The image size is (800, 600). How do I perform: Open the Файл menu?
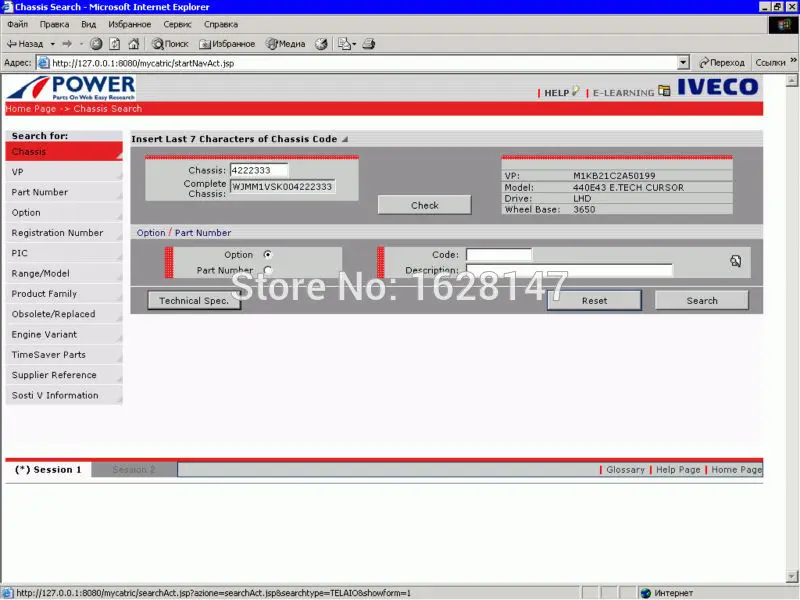17,24
